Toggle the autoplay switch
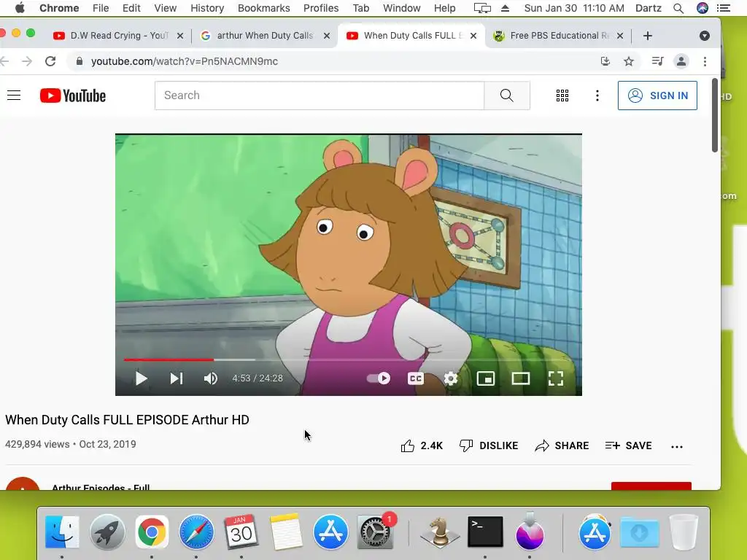The image size is (747, 560). (x=379, y=378)
